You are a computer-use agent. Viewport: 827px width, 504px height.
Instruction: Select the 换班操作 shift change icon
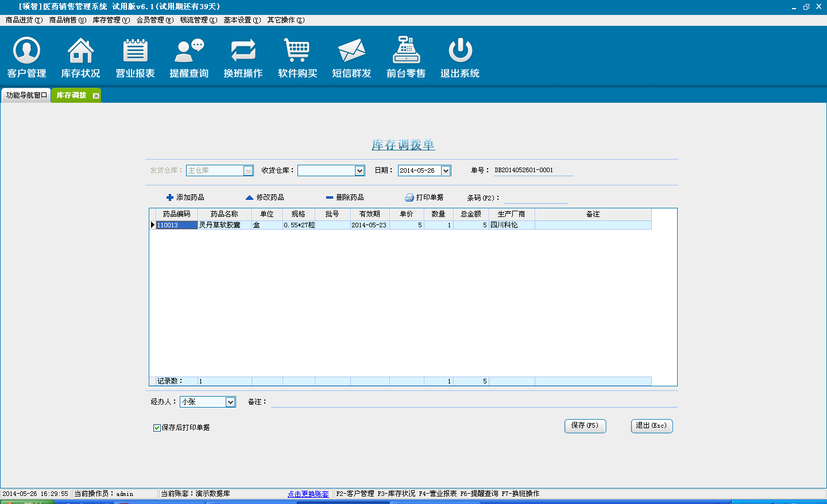tap(243, 52)
